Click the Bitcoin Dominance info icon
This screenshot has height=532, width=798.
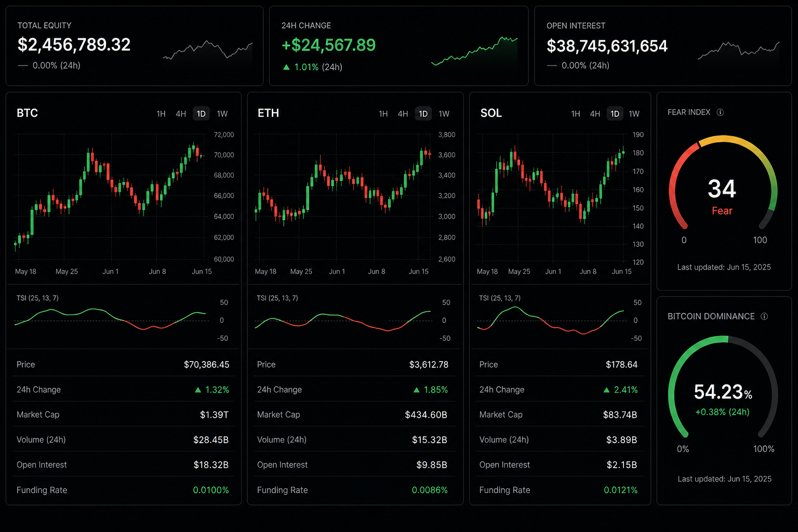point(764,316)
